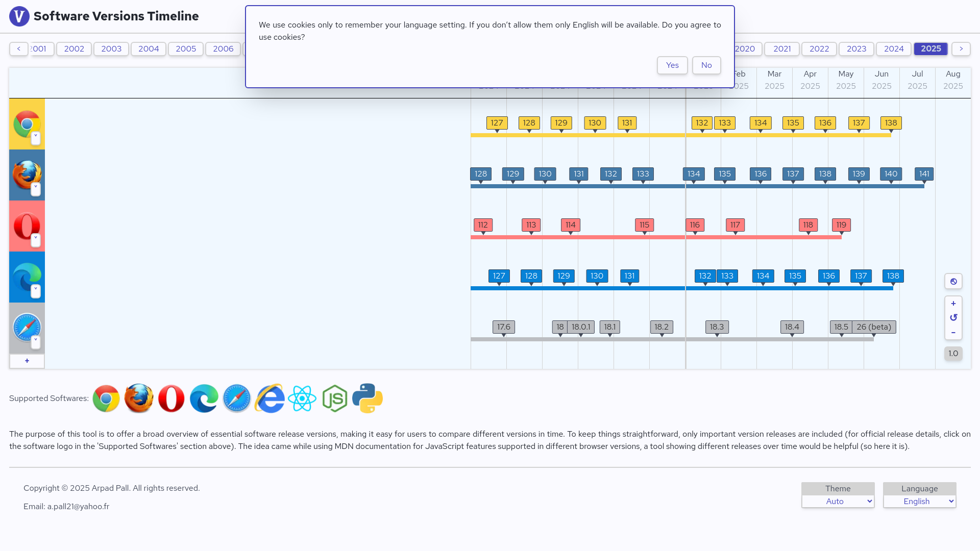Click the Edge icon in timeline row
980x551 pixels.
click(x=27, y=277)
